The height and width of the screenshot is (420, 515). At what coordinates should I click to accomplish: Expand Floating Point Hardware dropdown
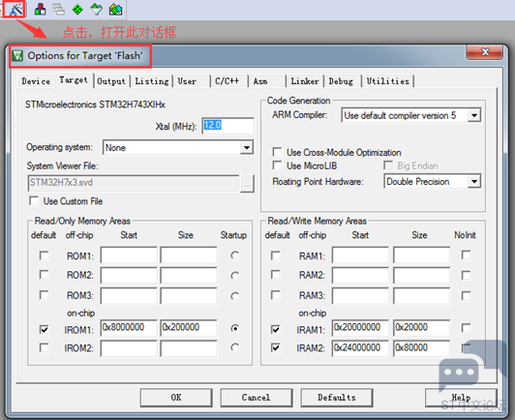click(474, 181)
